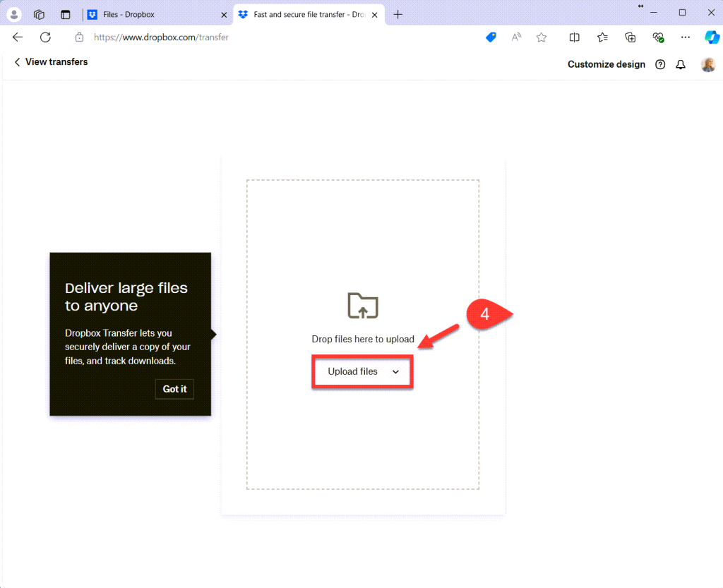Image resolution: width=723 pixels, height=588 pixels.
Task: Click the folder upload icon in the drop zone
Action: pyautogui.click(x=363, y=306)
